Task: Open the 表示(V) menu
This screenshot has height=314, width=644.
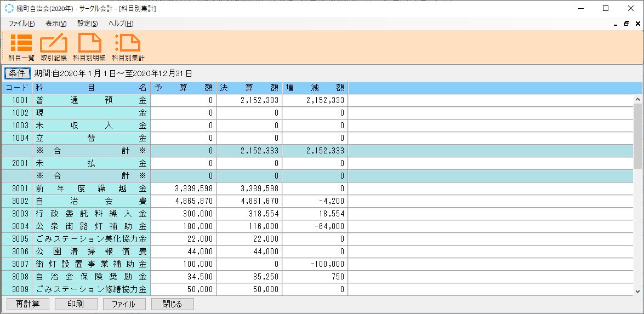Action: (56, 24)
